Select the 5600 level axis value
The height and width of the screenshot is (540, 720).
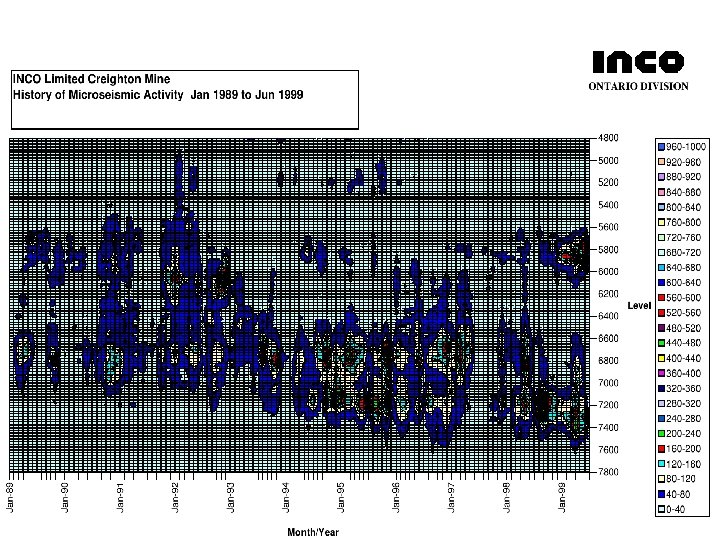(608, 227)
